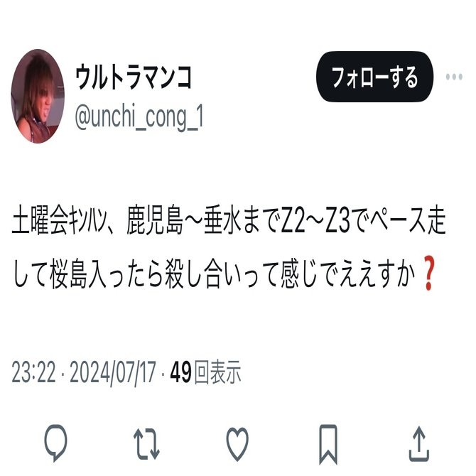The image size is (476, 476).
Task: View the 49回表示 view count details
Action: pyautogui.click(x=205, y=372)
